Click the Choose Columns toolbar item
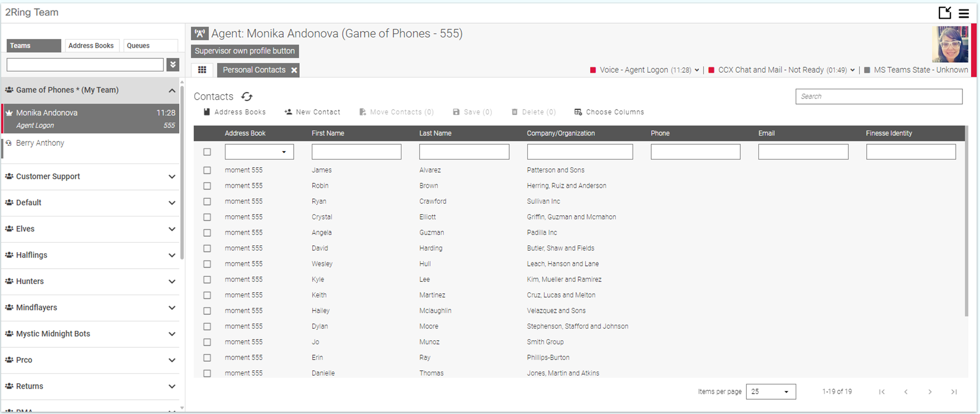Viewport: 980px width, 414px height. click(609, 112)
